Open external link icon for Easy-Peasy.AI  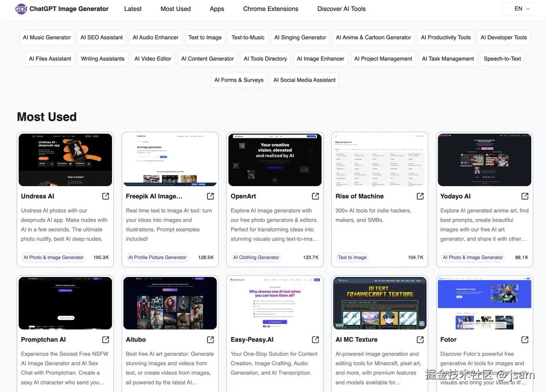click(315, 340)
